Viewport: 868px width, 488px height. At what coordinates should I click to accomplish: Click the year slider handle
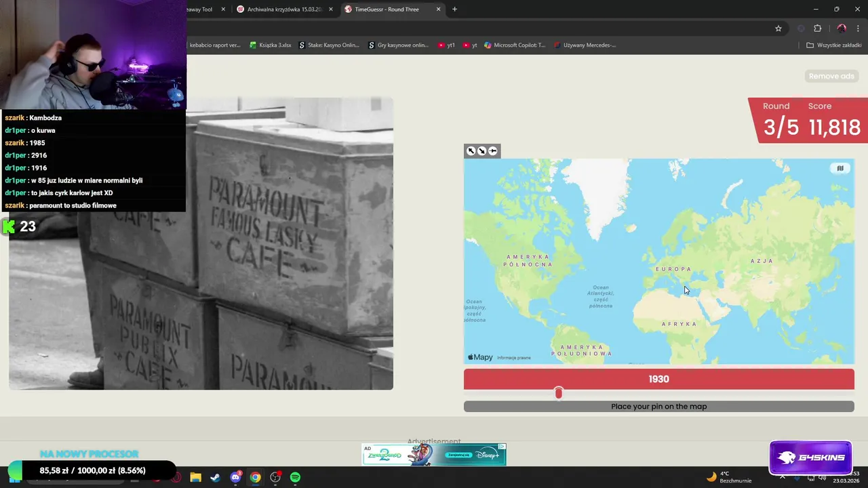tap(559, 393)
